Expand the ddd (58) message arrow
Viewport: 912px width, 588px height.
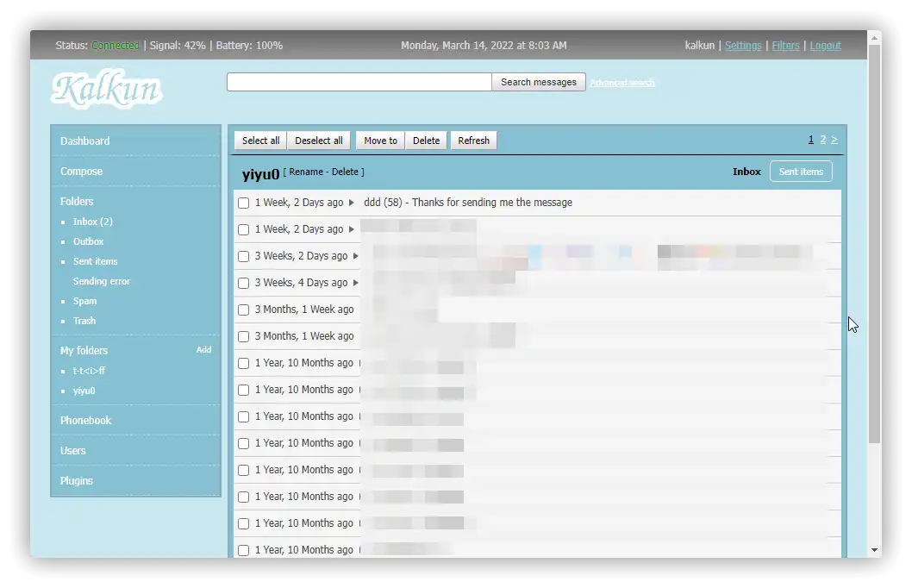click(352, 203)
